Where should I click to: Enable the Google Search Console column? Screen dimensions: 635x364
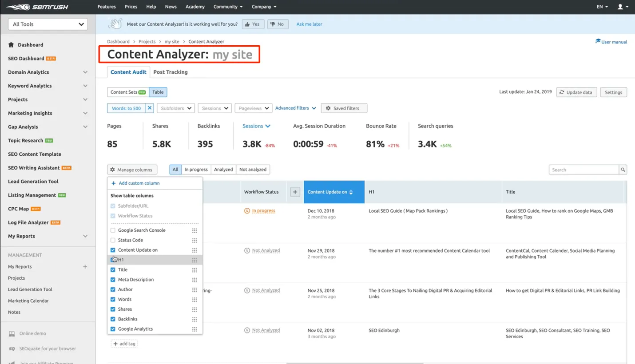point(113,230)
